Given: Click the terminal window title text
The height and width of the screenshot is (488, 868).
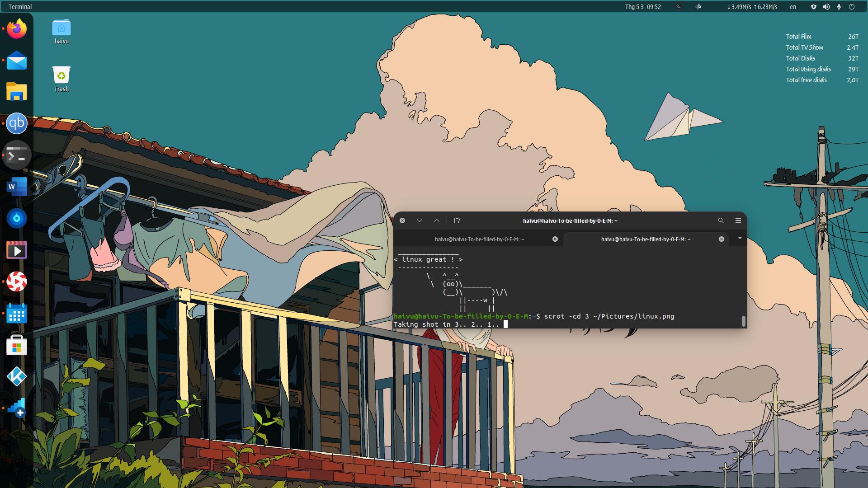Looking at the screenshot, I should click(x=570, y=221).
